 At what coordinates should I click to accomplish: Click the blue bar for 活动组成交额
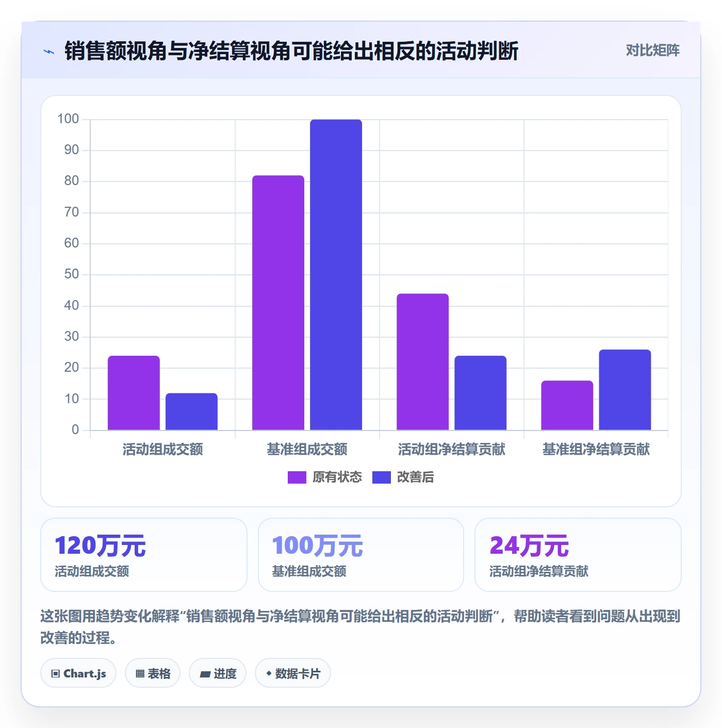[x=191, y=411]
